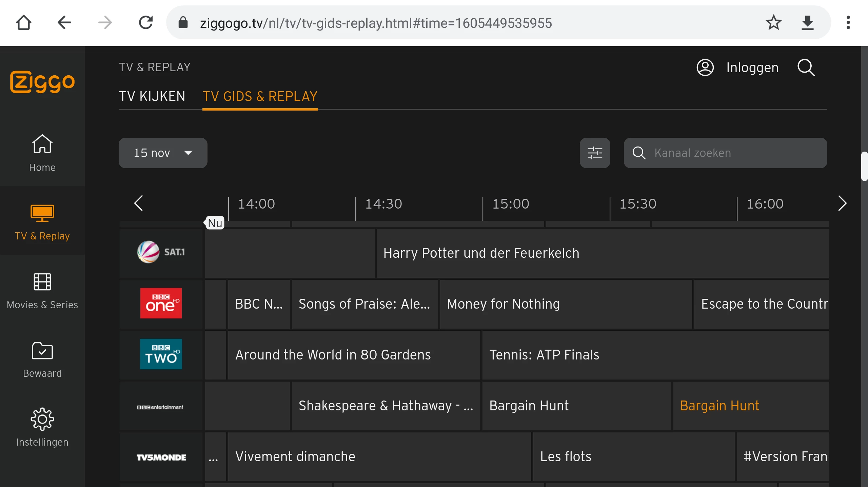Download via browser toolbar arrow icon
The width and height of the screenshot is (868, 487).
(808, 23)
